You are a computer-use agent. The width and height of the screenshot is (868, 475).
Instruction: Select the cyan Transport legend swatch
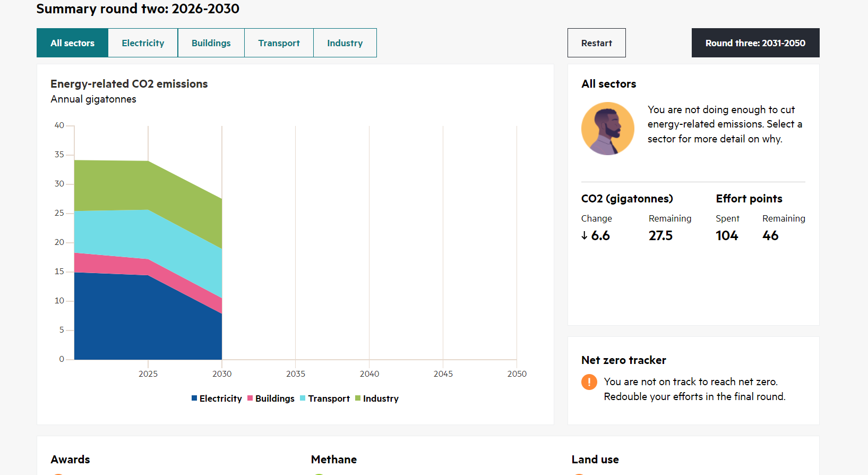pos(303,398)
